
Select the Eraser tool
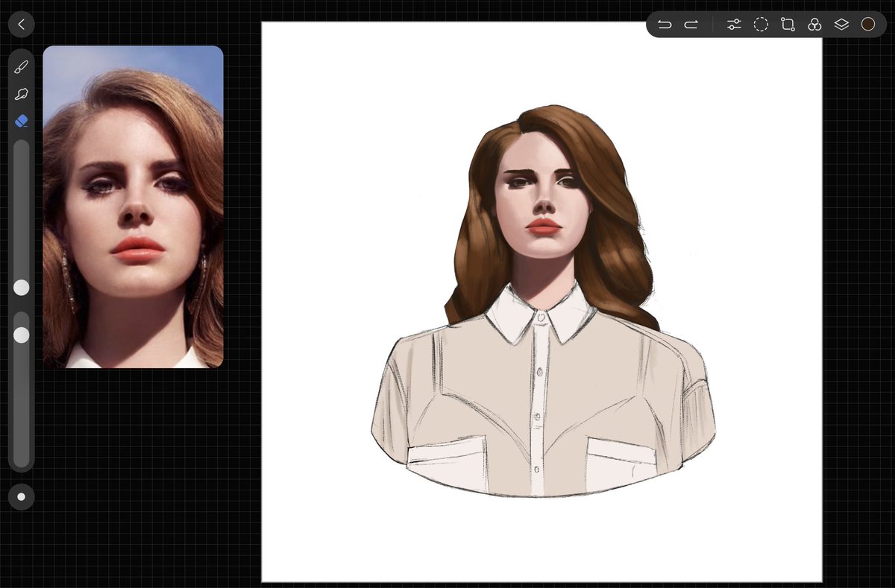coord(22,121)
